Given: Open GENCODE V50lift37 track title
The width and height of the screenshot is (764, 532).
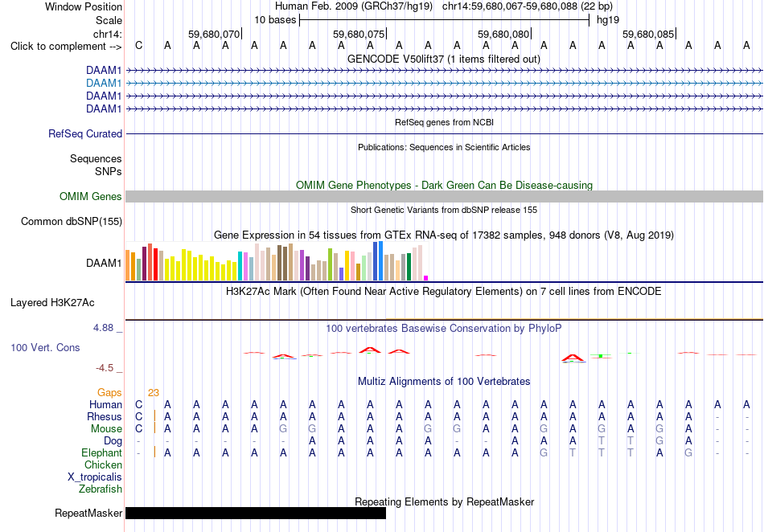Looking at the screenshot, I should coord(443,59).
